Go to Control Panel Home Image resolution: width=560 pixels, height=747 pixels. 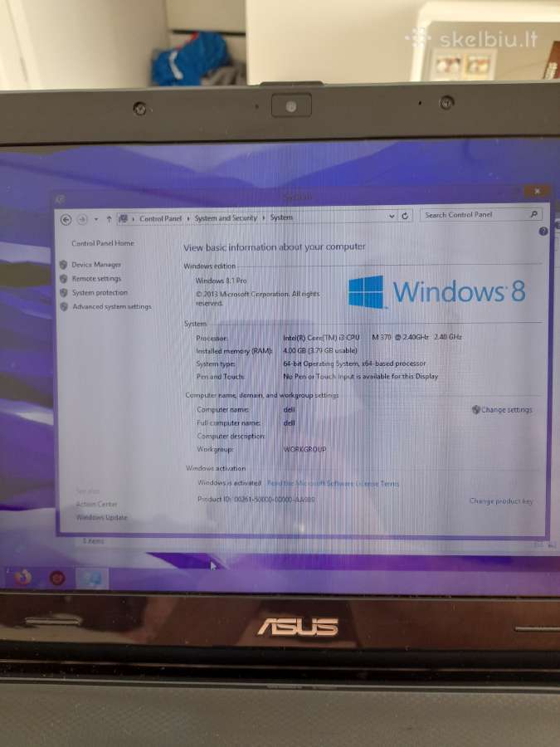point(103,243)
